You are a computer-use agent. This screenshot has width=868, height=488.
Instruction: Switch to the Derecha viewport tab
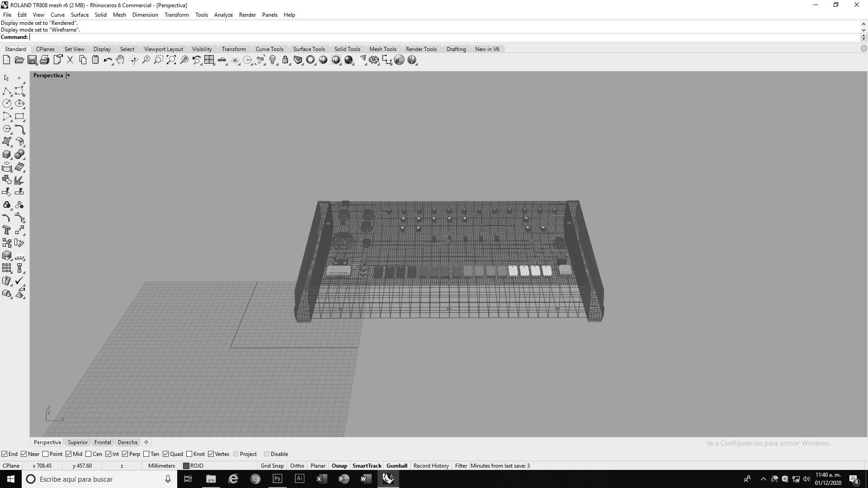pos(127,442)
